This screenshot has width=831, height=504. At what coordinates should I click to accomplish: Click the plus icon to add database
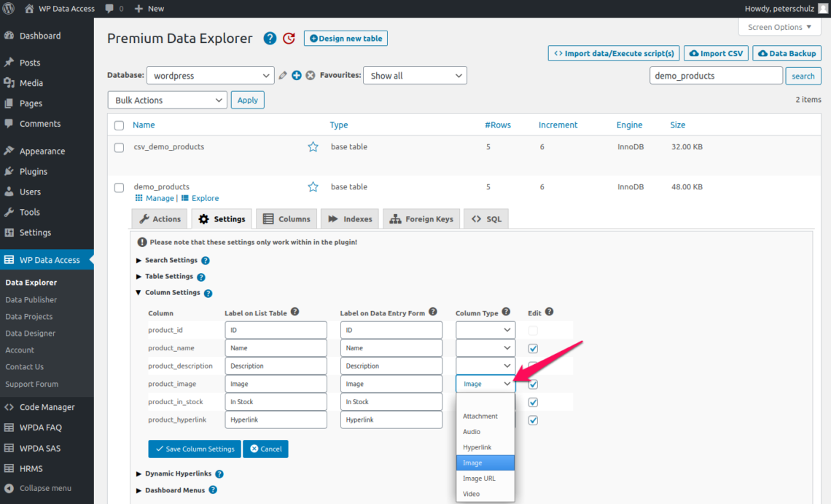pyautogui.click(x=297, y=76)
